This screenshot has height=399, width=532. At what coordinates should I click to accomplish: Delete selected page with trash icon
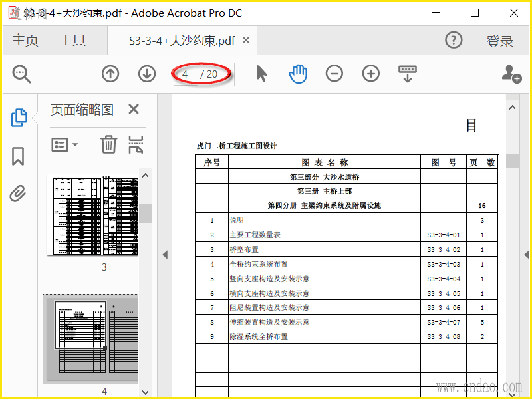[108, 144]
